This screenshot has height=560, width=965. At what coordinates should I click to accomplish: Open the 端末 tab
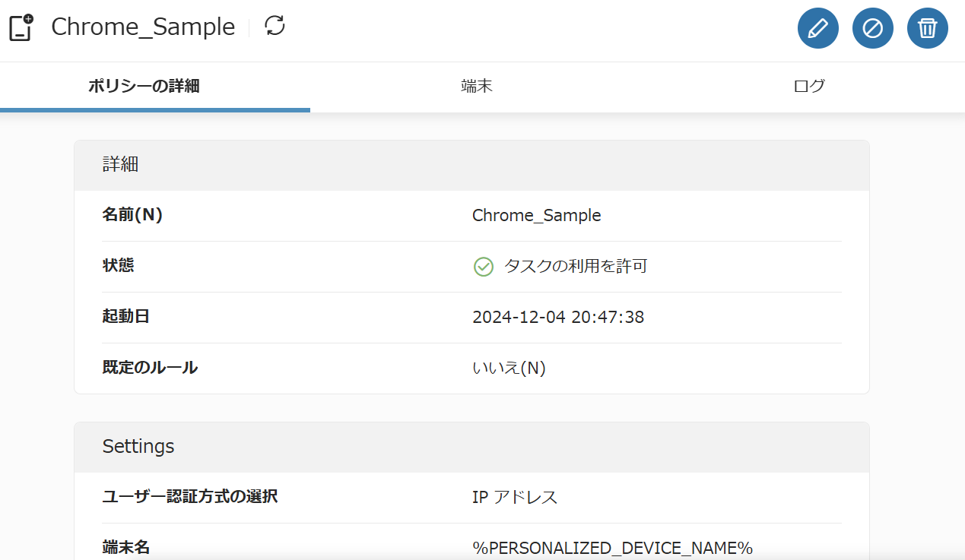pyautogui.click(x=477, y=86)
